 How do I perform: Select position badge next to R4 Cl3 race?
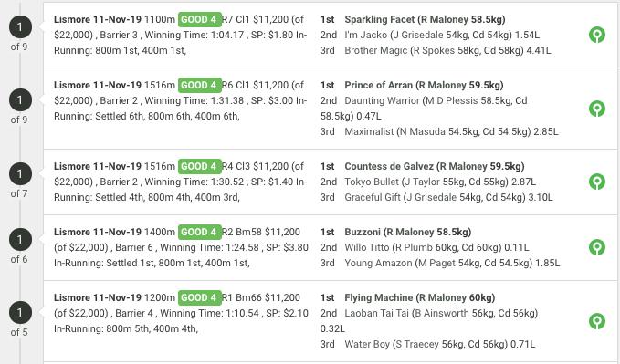20,174
